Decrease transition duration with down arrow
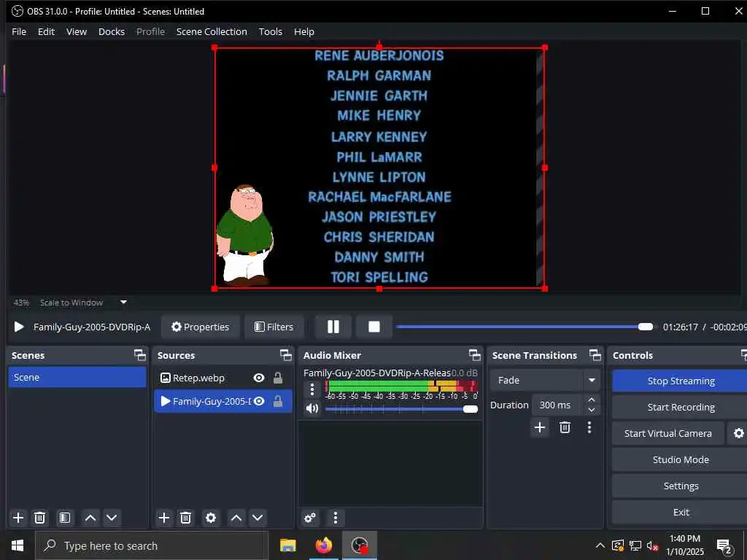 pos(591,410)
